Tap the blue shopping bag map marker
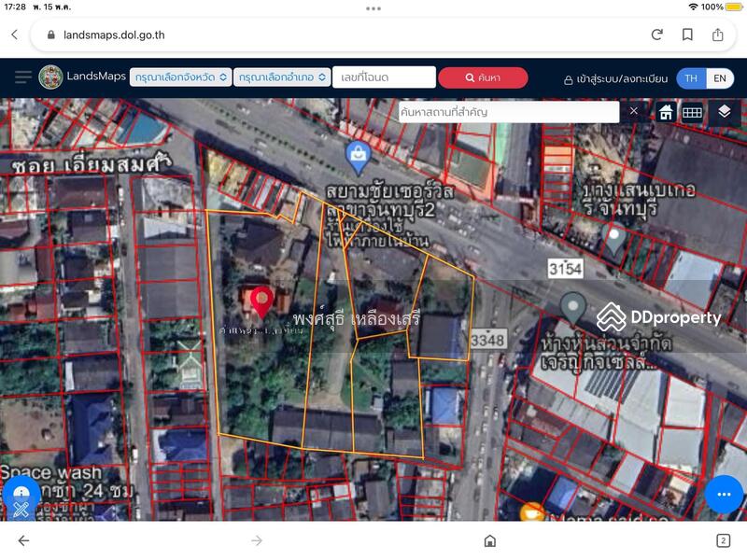The height and width of the screenshot is (560, 747). [x=356, y=153]
